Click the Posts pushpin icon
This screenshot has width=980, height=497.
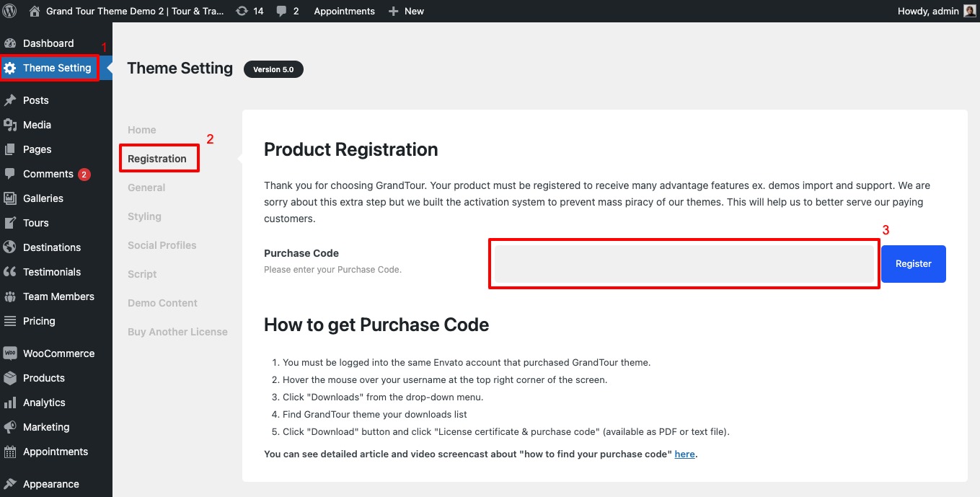coord(10,100)
